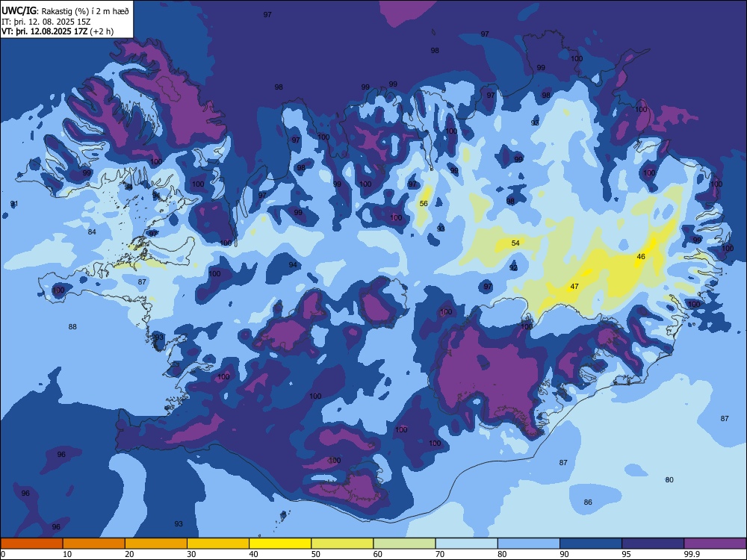
Task: Click the legend tick label 10
Action: [68, 554]
